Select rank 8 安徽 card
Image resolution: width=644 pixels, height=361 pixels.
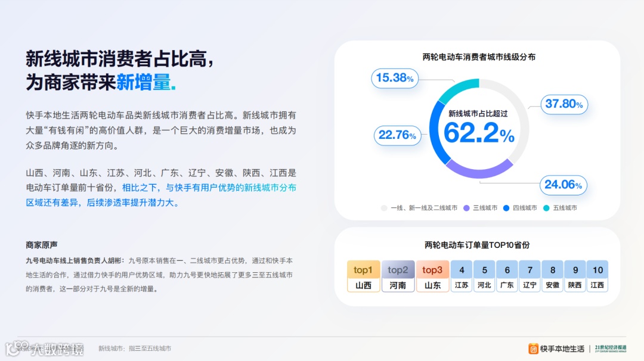tap(552, 276)
